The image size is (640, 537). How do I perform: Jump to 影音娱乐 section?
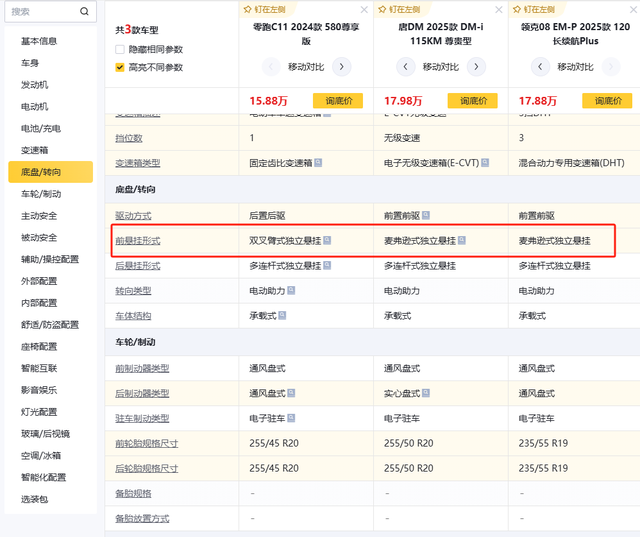click(39, 390)
